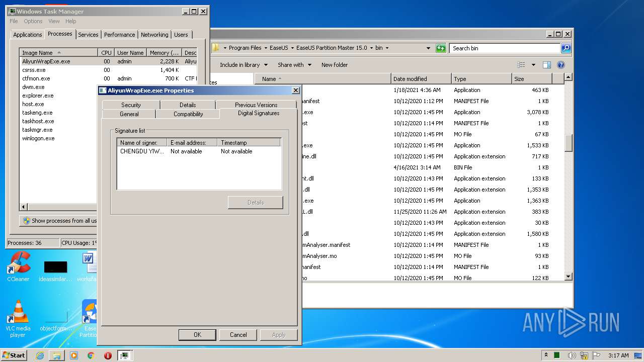Viewport: 644px width, 362px height.
Task: Click Cancel in Properties dialog
Action: 238,335
